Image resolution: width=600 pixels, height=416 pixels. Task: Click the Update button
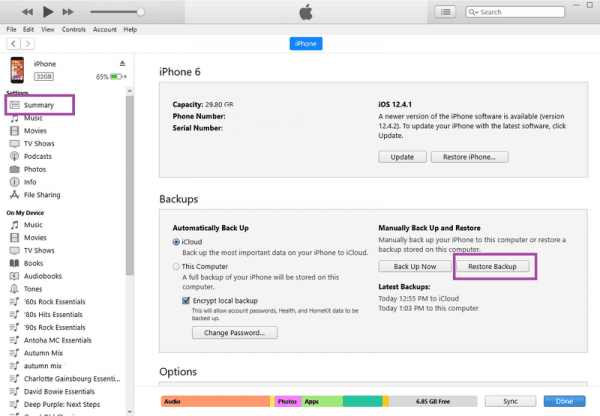click(x=402, y=157)
